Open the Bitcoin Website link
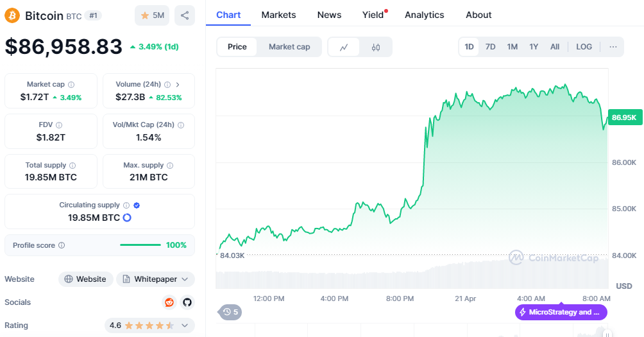 86,279
